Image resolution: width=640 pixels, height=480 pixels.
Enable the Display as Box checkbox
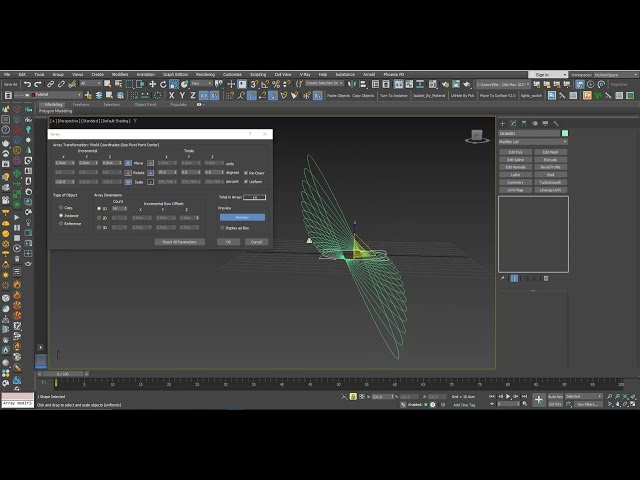click(x=222, y=228)
